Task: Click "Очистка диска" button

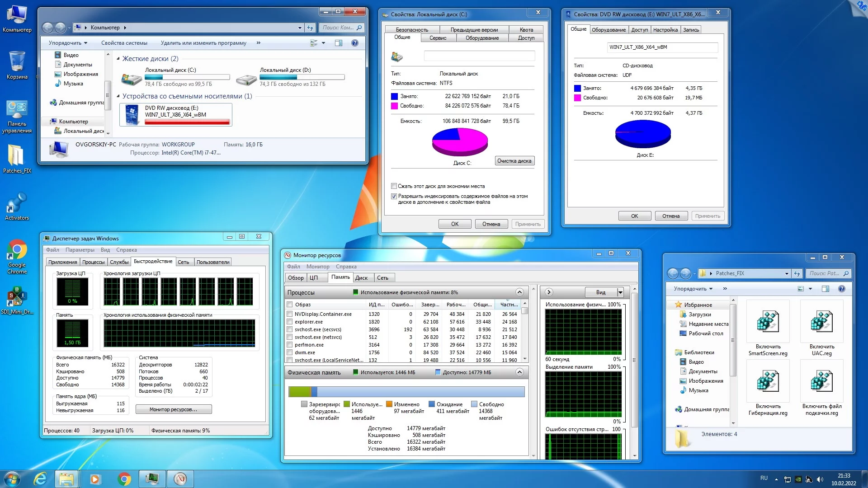Action: 514,161
